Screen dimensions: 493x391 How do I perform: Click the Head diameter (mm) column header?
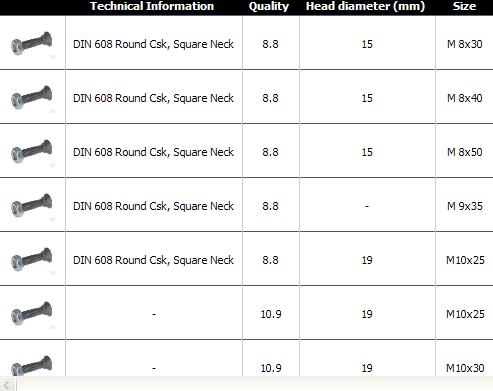click(365, 6)
